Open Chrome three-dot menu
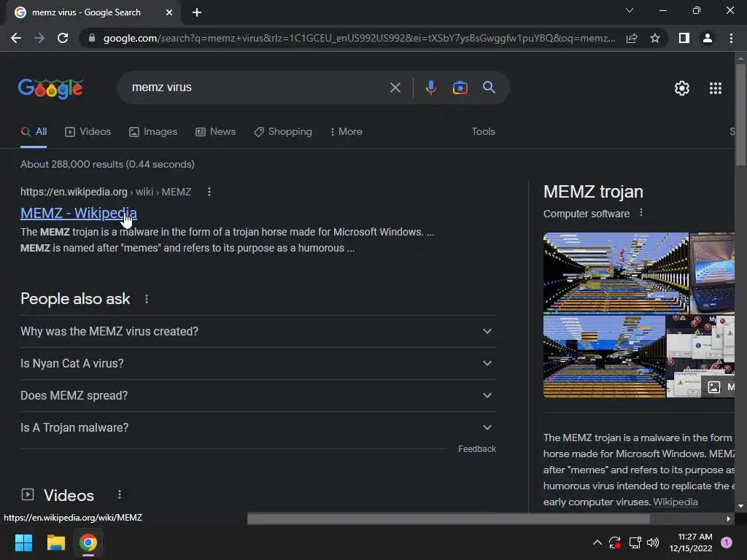747x560 pixels. pos(731,38)
